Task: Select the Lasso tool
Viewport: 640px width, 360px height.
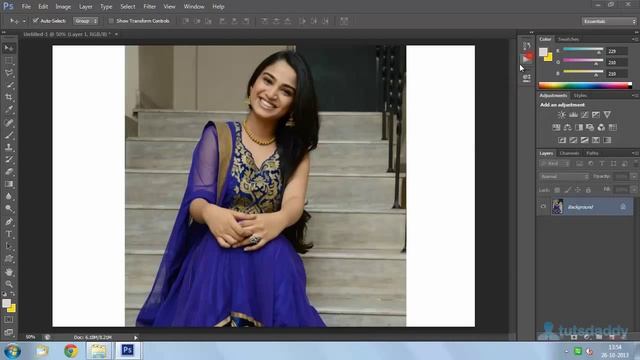Action: click(x=9, y=73)
